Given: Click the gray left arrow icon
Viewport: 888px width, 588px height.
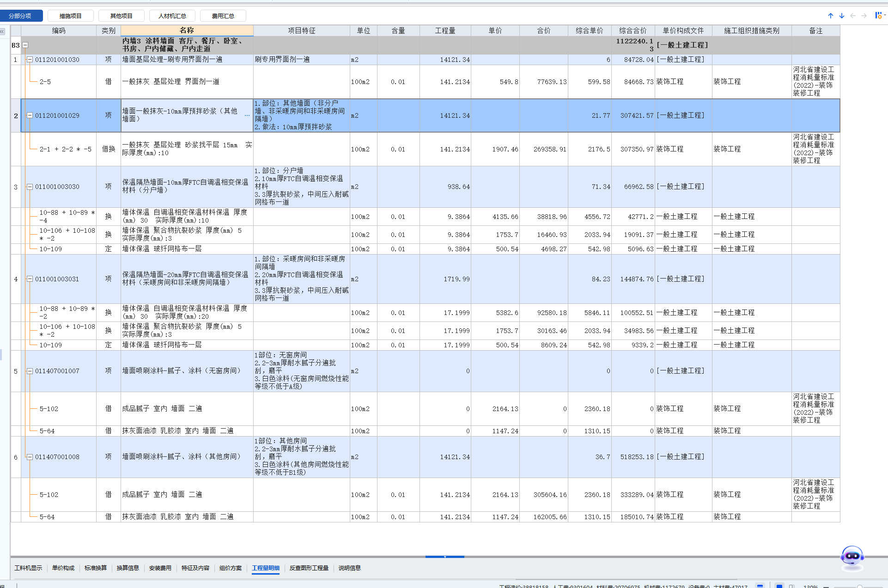Looking at the screenshot, I should (853, 16).
